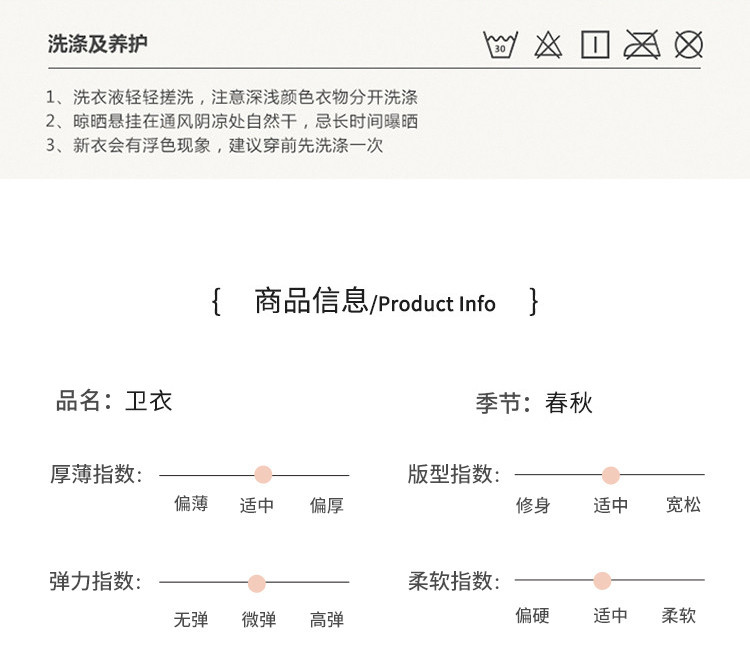Image resolution: width=750 pixels, height=663 pixels.
Task: Click the 厚薄指数 slider pink dot
Action: pyautogui.click(x=263, y=475)
